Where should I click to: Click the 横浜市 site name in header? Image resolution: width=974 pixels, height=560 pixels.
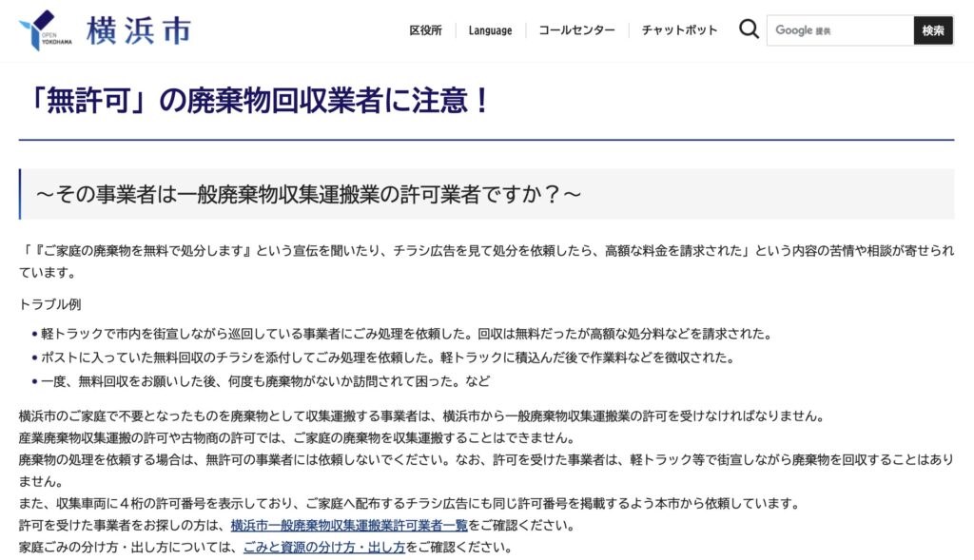[138, 30]
